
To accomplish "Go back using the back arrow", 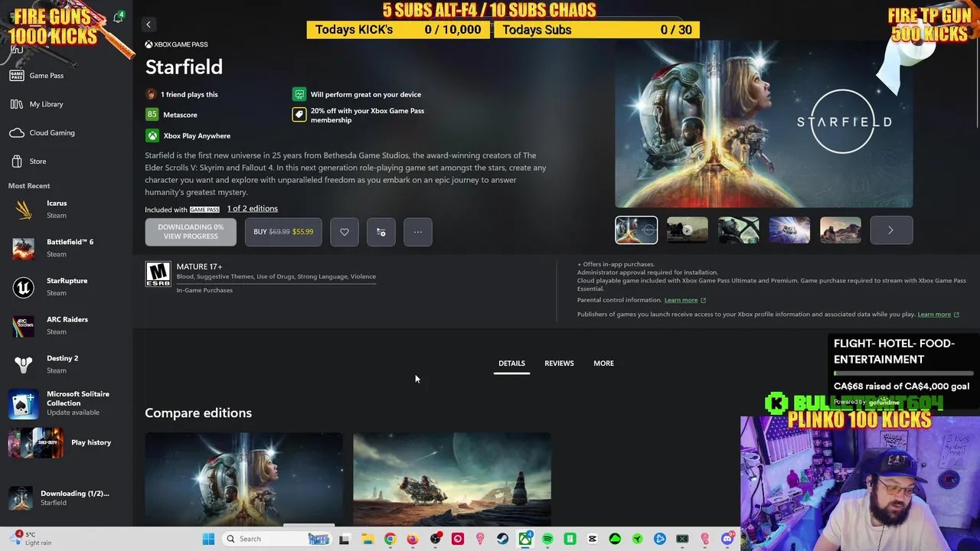I will [149, 24].
